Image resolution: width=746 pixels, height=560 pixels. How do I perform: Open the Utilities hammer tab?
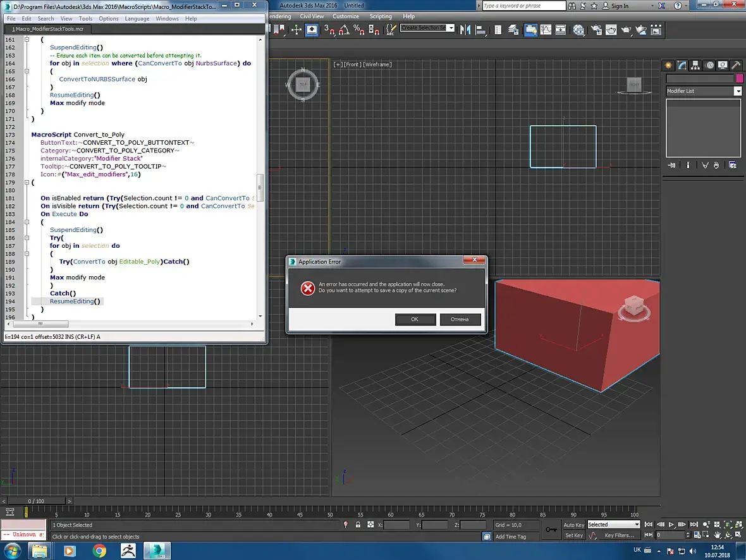(736, 65)
